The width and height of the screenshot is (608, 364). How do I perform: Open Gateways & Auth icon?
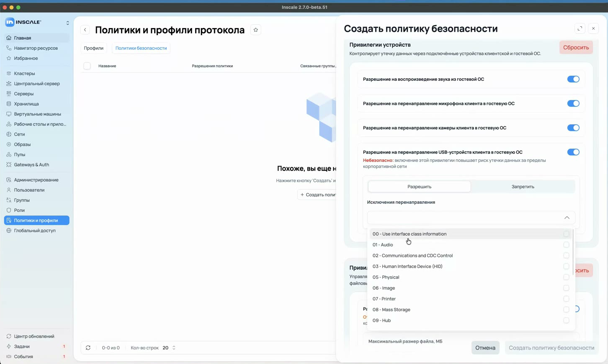coord(9,164)
